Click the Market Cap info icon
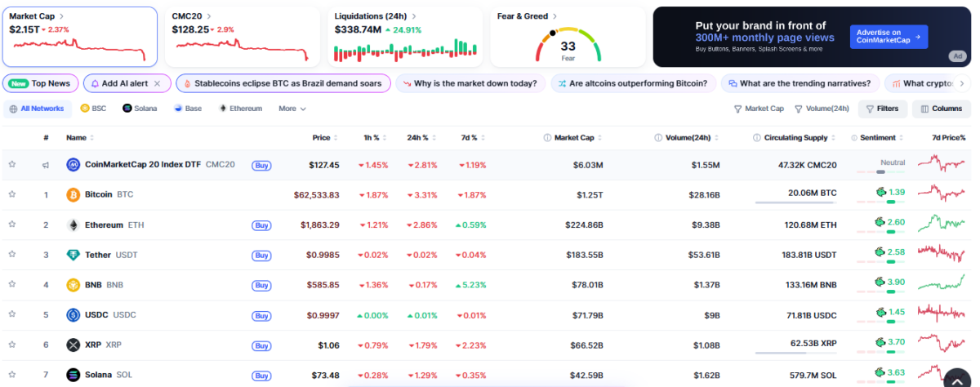 [x=546, y=138]
